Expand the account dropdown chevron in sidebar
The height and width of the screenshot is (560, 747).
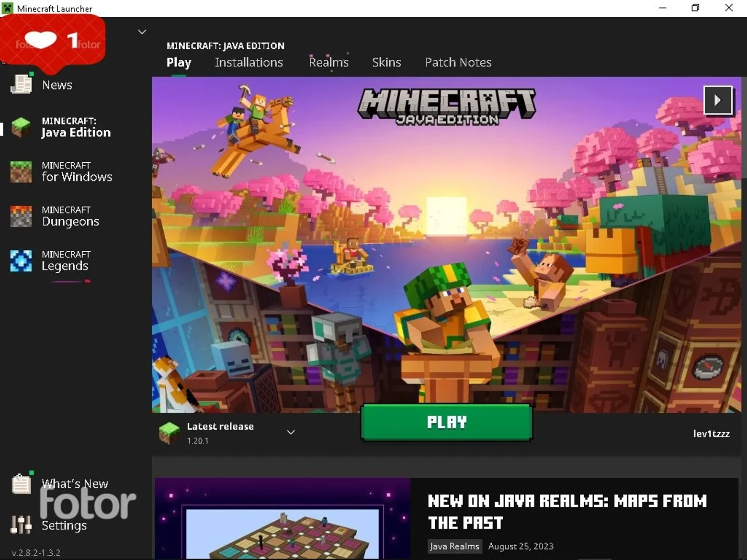coord(142,32)
